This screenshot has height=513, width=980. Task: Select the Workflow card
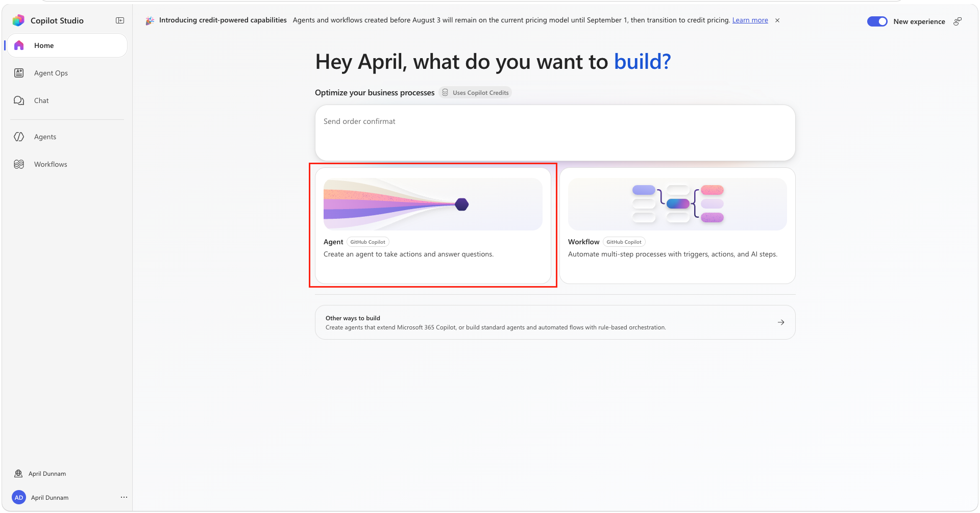pyautogui.click(x=677, y=225)
